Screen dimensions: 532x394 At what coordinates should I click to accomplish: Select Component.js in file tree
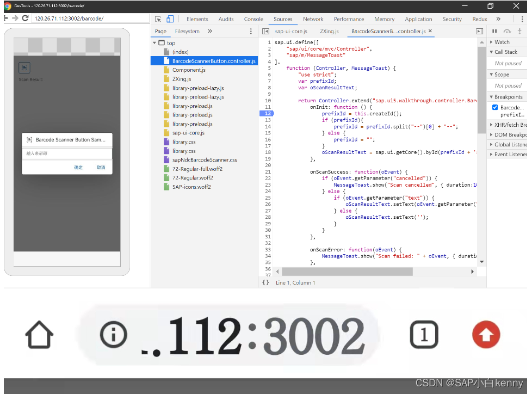click(189, 70)
